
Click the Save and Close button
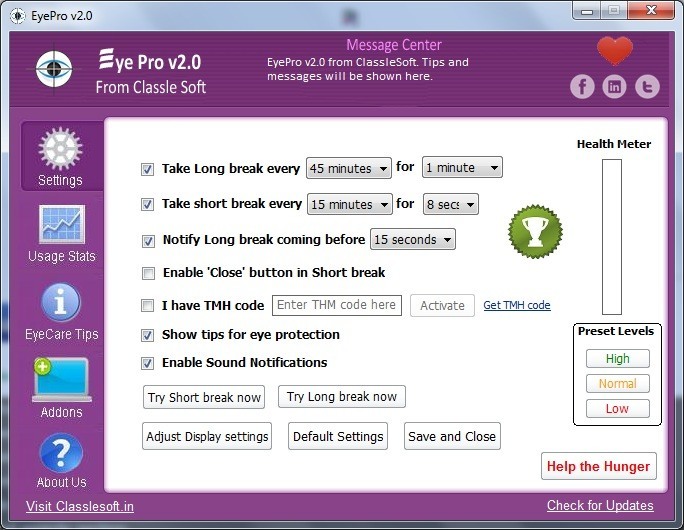(x=451, y=437)
